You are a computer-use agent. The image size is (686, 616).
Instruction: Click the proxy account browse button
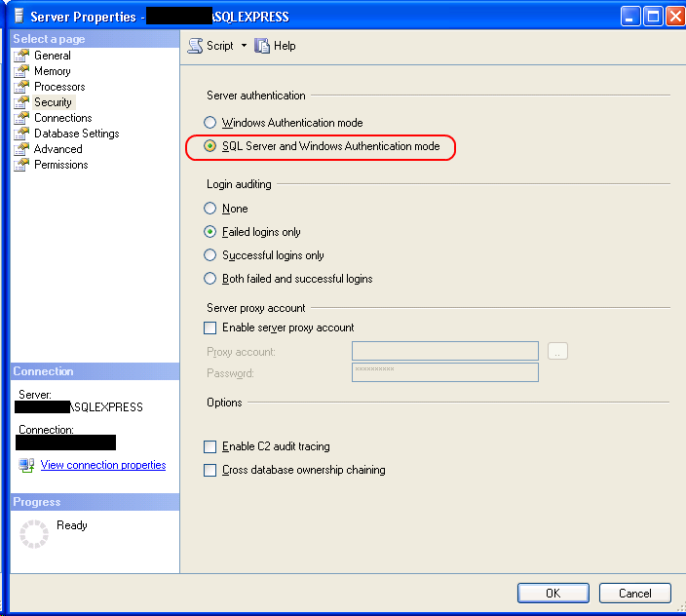pos(557,351)
